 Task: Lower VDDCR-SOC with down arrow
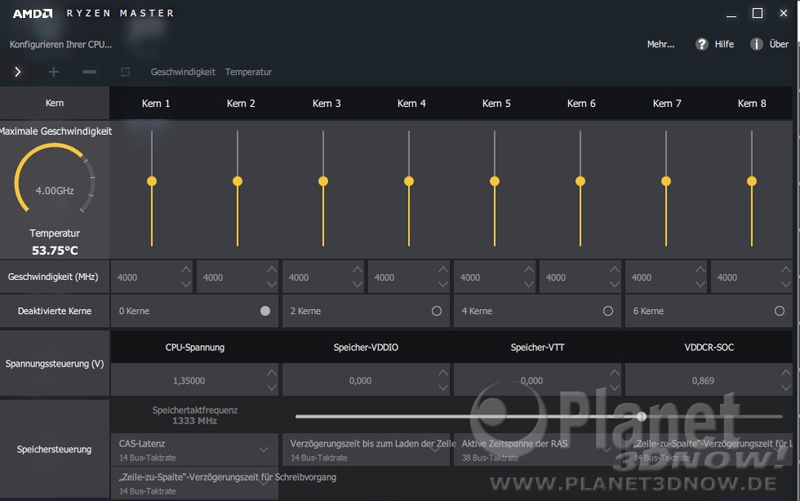coord(786,388)
